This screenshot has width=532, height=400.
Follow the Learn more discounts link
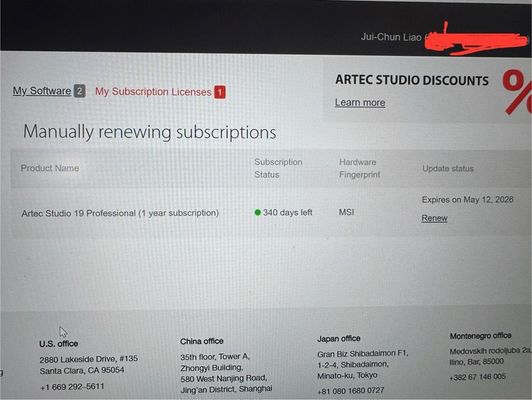pyautogui.click(x=360, y=102)
